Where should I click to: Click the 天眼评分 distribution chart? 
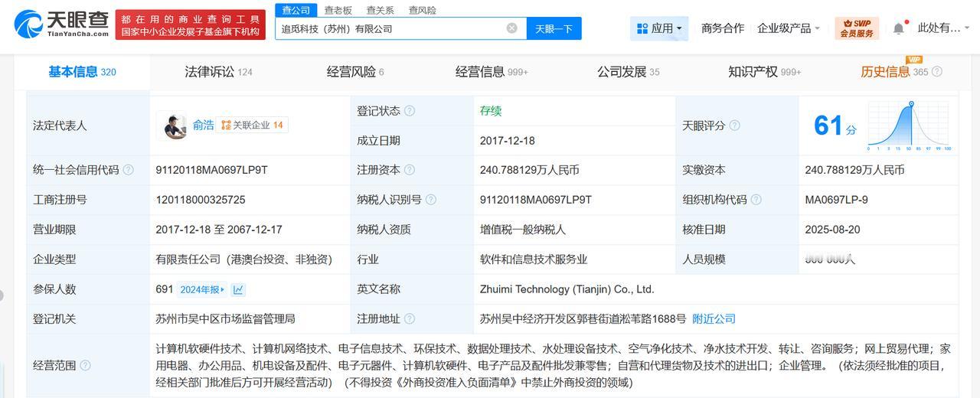point(910,126)
